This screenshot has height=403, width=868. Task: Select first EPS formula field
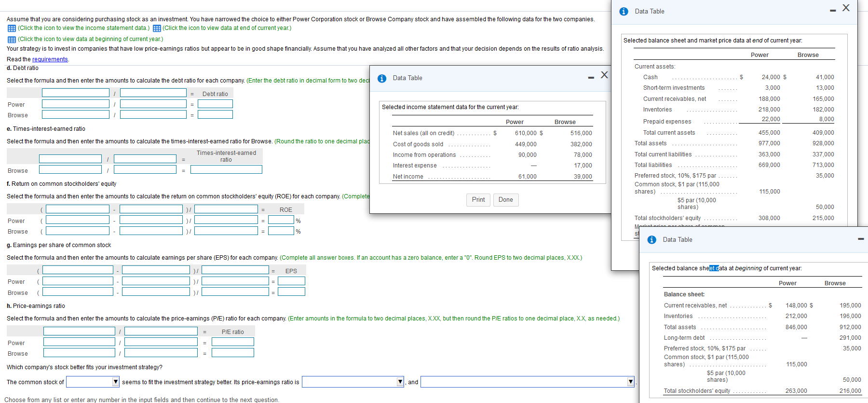point(78,270)
